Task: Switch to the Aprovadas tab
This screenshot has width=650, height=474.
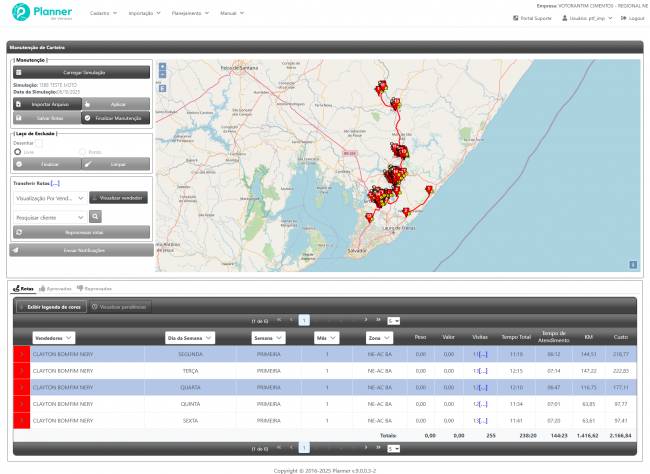Action: (55, 288)
